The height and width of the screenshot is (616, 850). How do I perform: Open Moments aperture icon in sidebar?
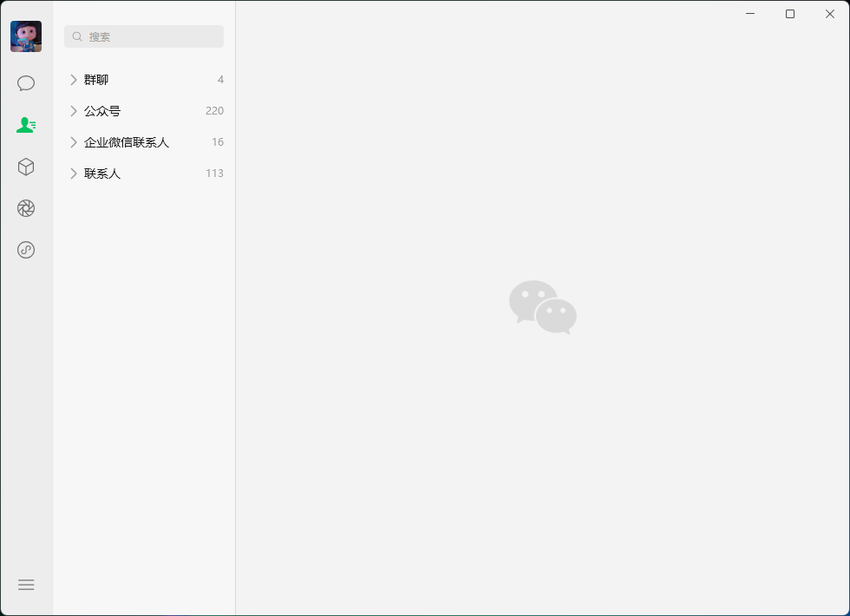coord(26,208)
